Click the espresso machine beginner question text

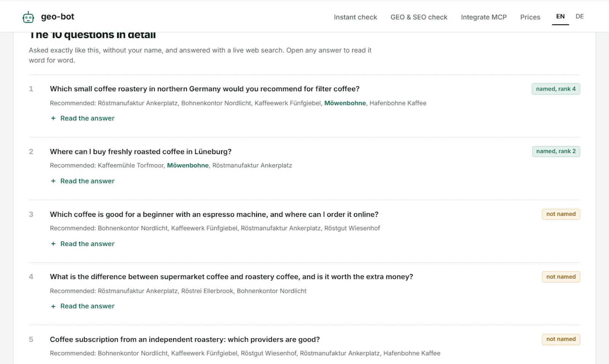tap(214, 215)
